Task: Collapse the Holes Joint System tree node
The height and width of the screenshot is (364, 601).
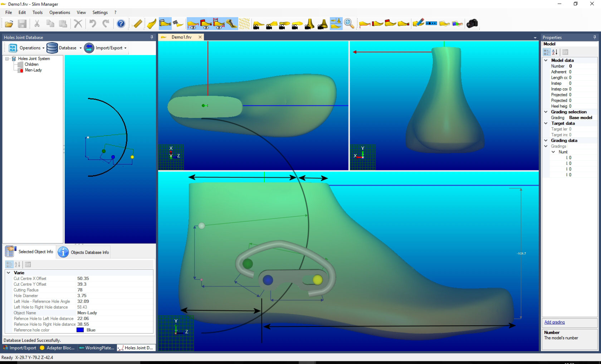Action: click(x=7, y=59)
